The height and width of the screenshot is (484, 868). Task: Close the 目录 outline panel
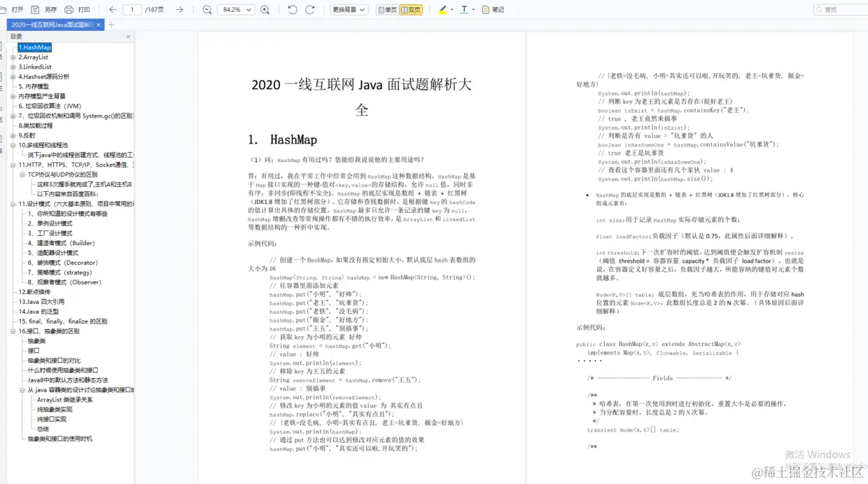pos(128,36)
